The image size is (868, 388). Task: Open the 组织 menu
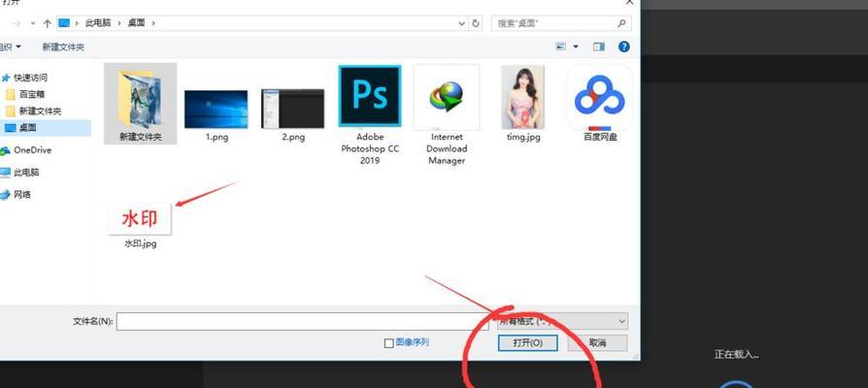pyautogui.click(x=10, y=47)
